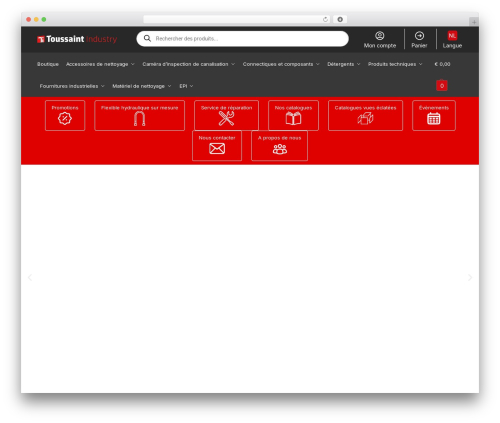Click Flexible hydraulique hose icon
The height and width of the screenshot is (423, 500).
139,119
